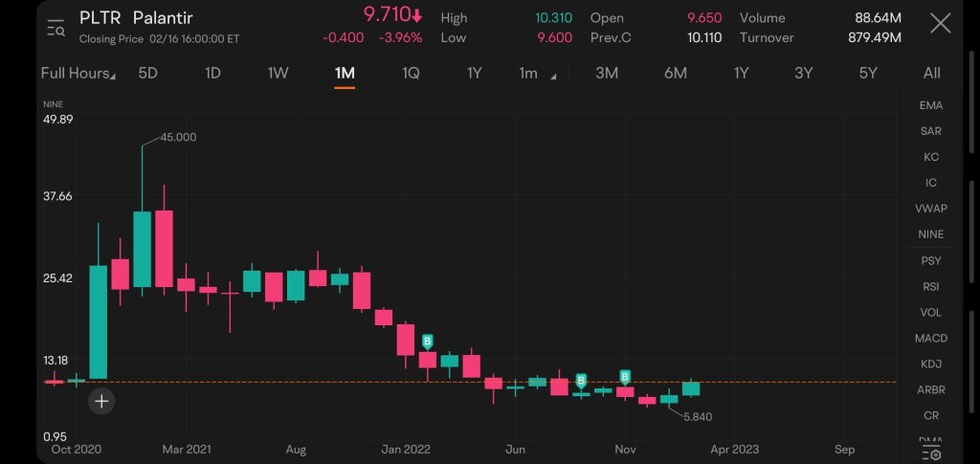Switch to the 5D timeframe tab
980x464 pixels.
coord(147,73)
